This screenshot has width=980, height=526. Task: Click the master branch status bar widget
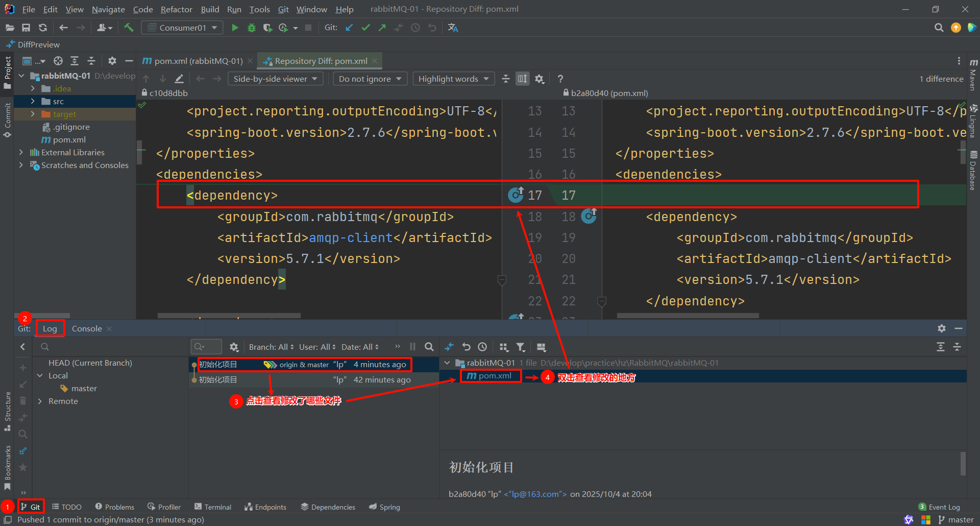[956, 520]
